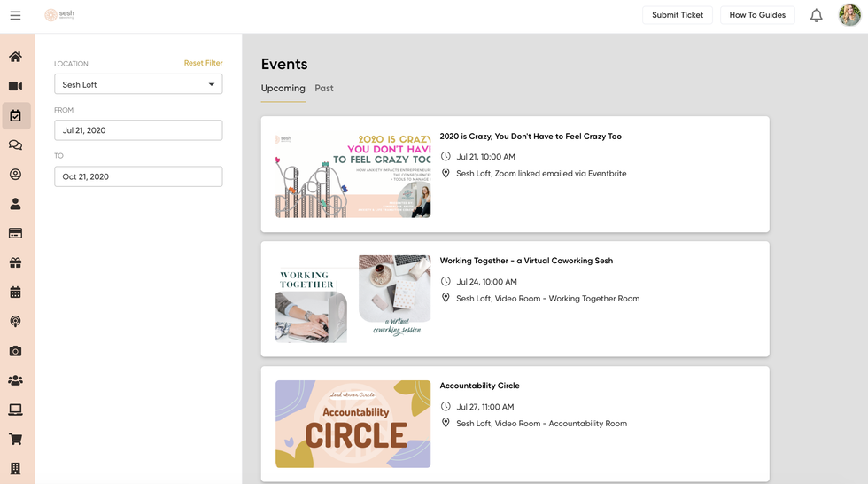Open the video camera sidebar icon

(x=15, y=86)
